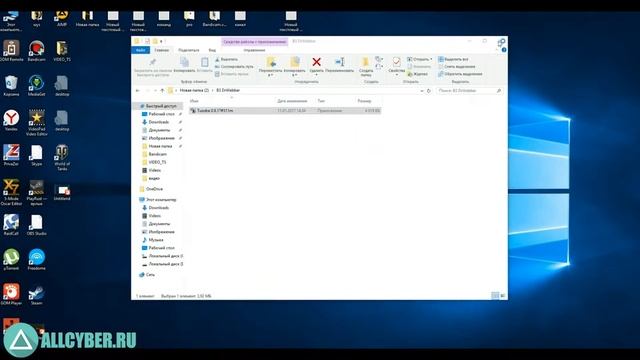Switch to large icons view in status bar
The image size is (640, 360).
pos(502,296)
